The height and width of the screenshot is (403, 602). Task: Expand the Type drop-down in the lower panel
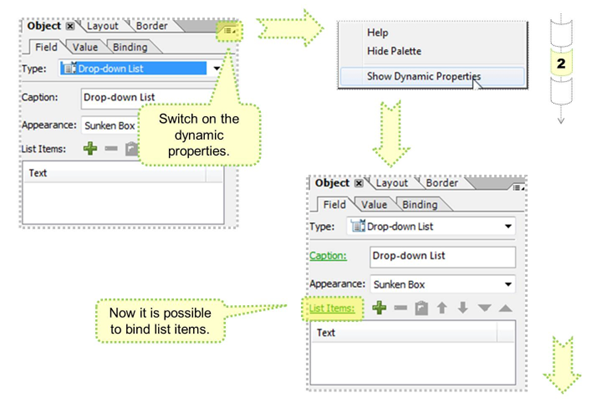[x=508, y=227]
